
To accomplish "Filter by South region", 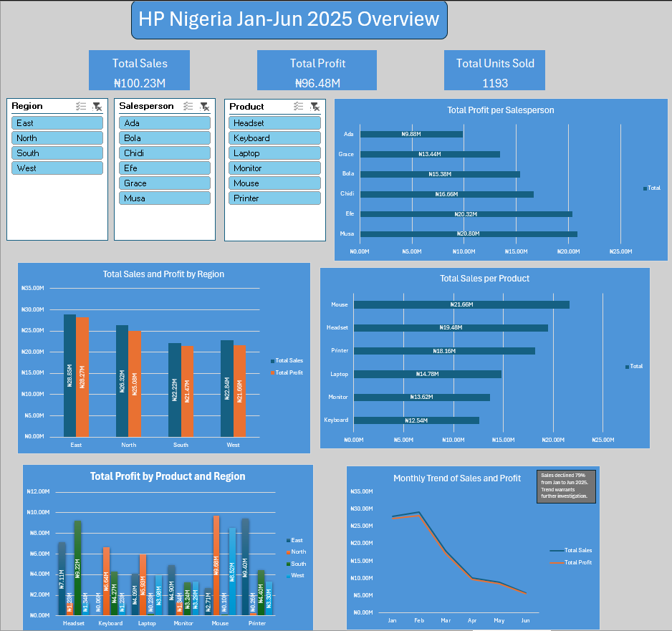I will tap(57, 153).
